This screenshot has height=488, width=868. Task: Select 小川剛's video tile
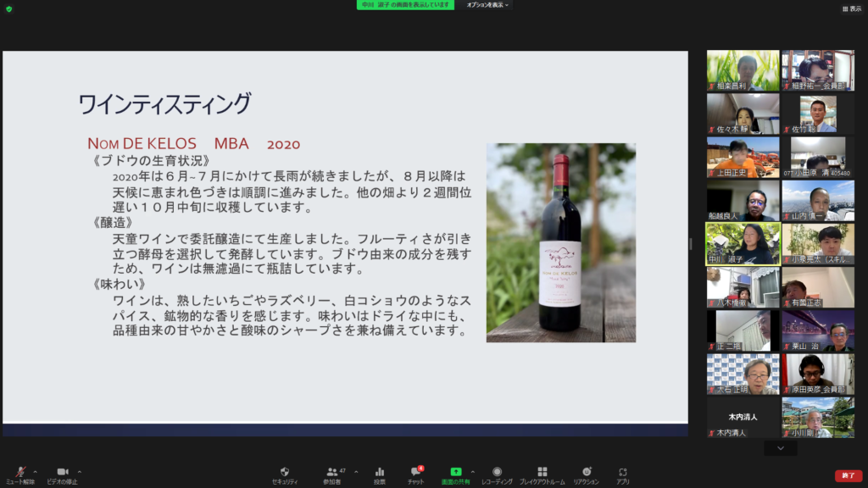coord(818,418)
